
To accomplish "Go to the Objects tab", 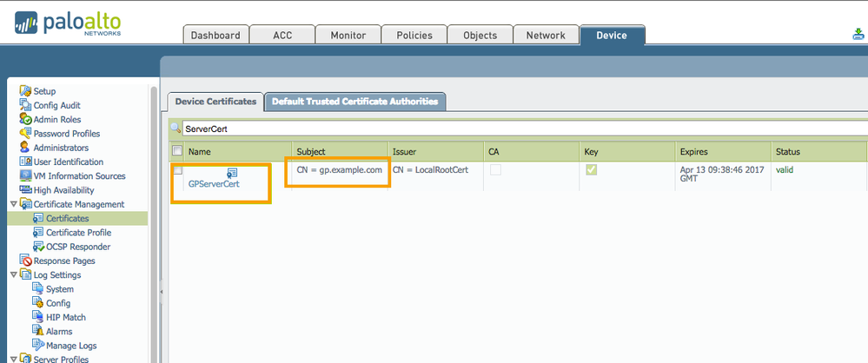I will pyautogui.click(x=480, y=35).
